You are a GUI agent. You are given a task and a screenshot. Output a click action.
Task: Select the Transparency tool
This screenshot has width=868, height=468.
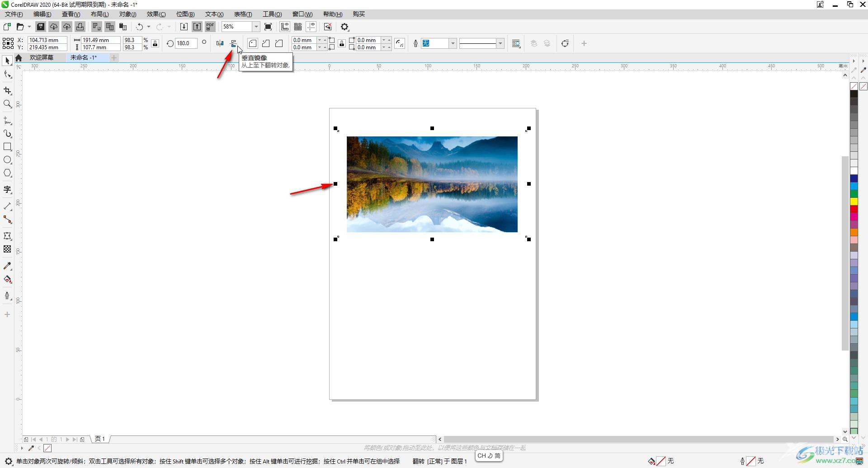(x=7, y=249)
